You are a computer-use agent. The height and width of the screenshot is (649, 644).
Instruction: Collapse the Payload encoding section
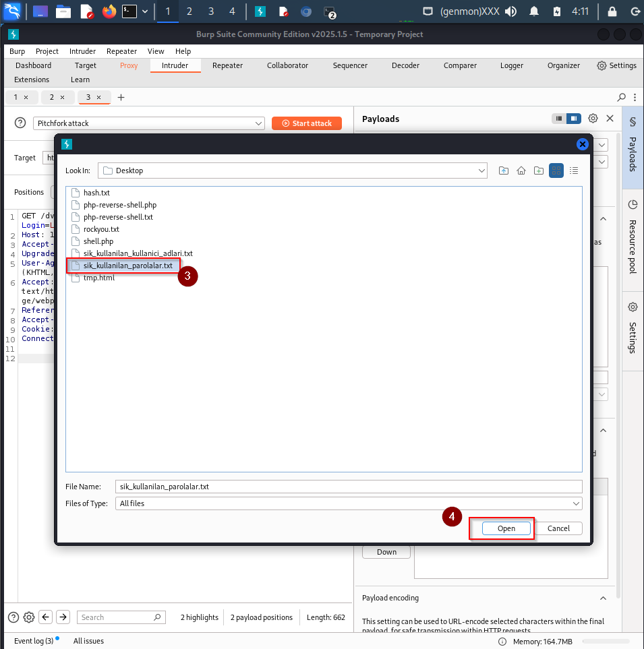(603, 598)
